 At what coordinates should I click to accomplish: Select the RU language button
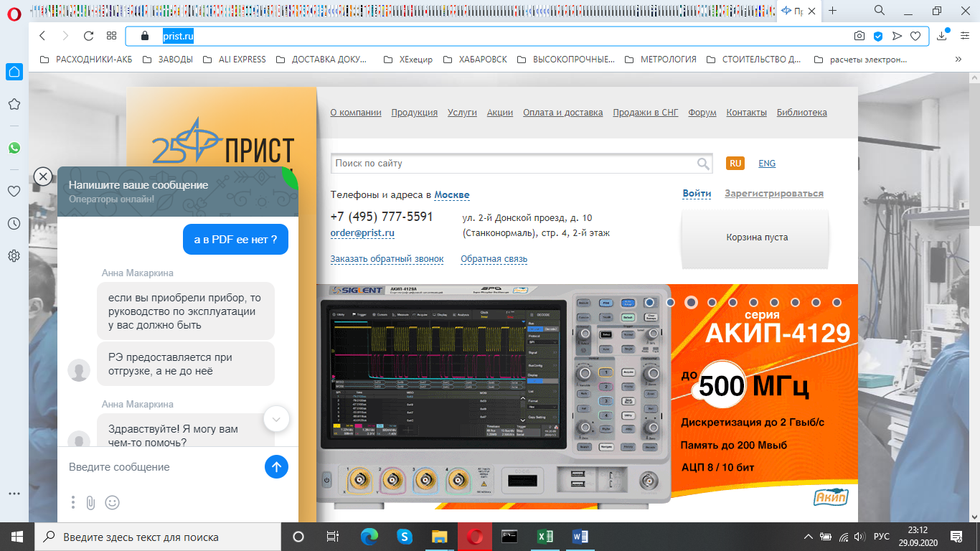[x=735, y=164]
